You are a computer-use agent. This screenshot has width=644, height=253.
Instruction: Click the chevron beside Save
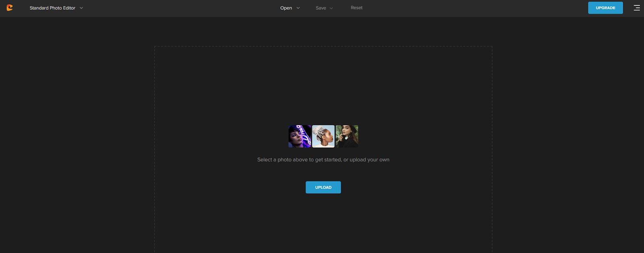[331, 8]
